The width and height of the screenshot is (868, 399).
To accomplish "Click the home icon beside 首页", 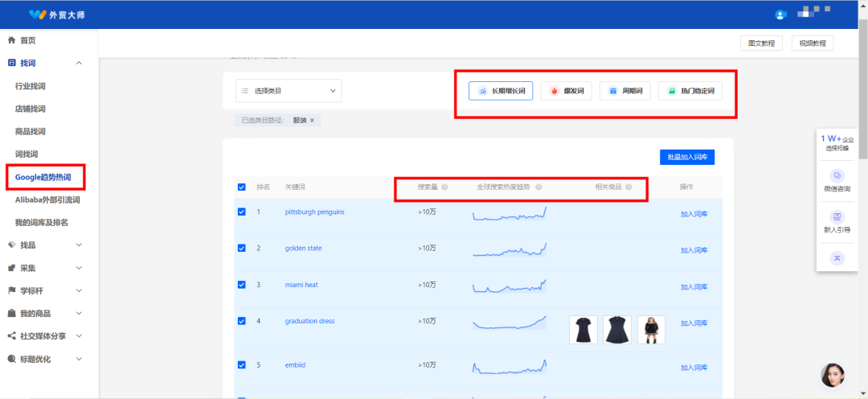I will [11, 40].
